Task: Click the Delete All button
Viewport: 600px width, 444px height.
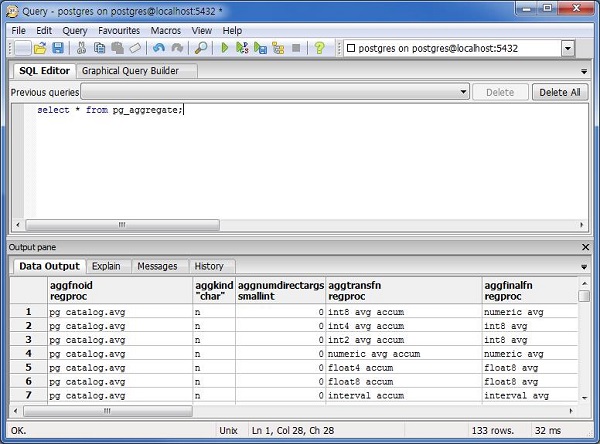Action: tap(559, 92)
